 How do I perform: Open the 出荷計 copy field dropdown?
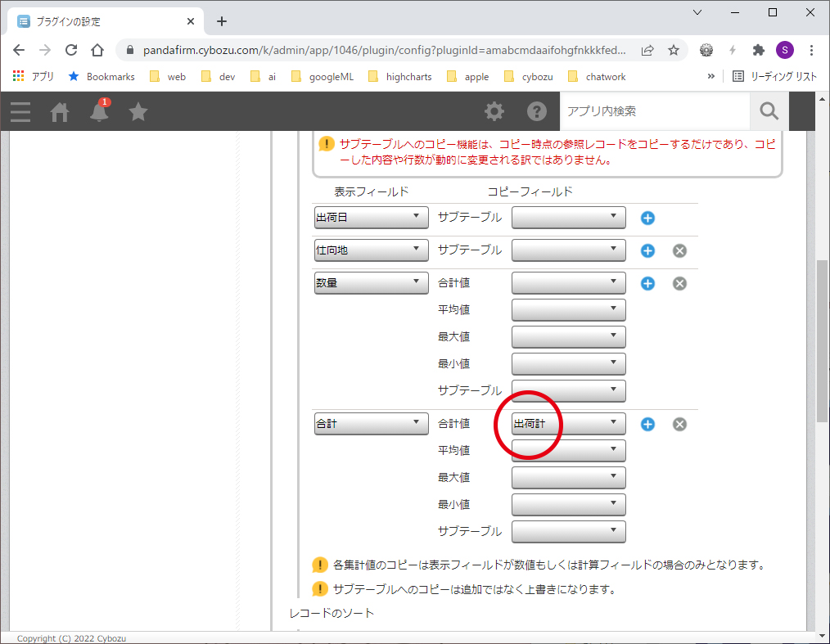(569, 424)
